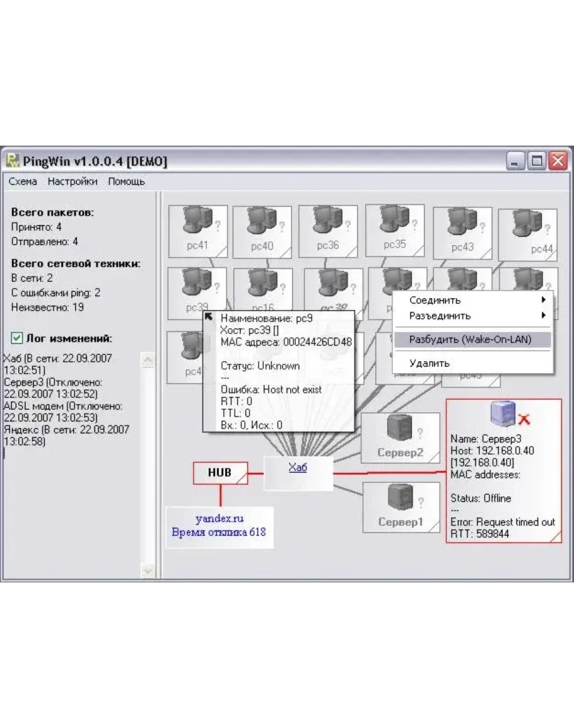This screenshot has height=728, width=574.
Task: Select Удалить in the context menu
Action: point(430,363)
